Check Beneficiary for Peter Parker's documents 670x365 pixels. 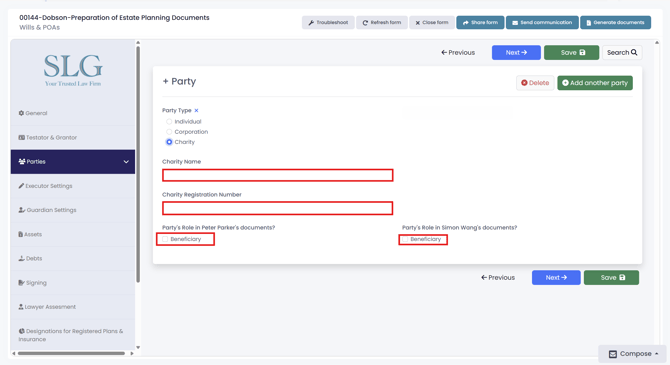pos(165,239)
